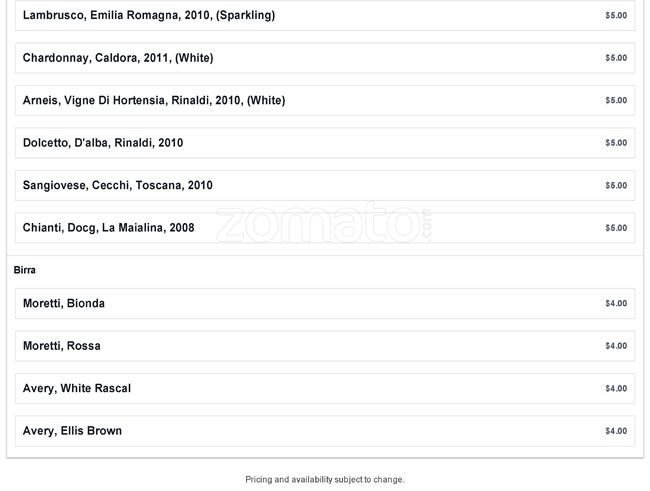Click Sangiovese, Cecchi, Toscana, 2010 name
Screen dimensions: 650x491
118,185
